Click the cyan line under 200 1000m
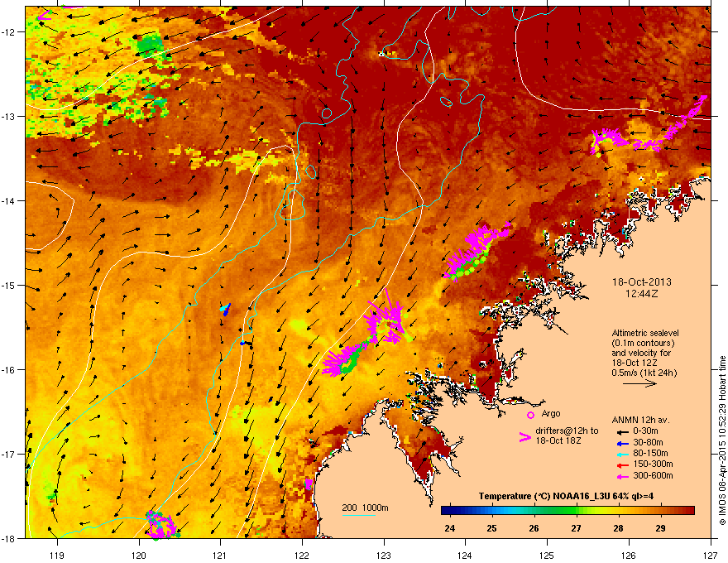This screenshot has width=728, height=563. (x=359, y=515)
